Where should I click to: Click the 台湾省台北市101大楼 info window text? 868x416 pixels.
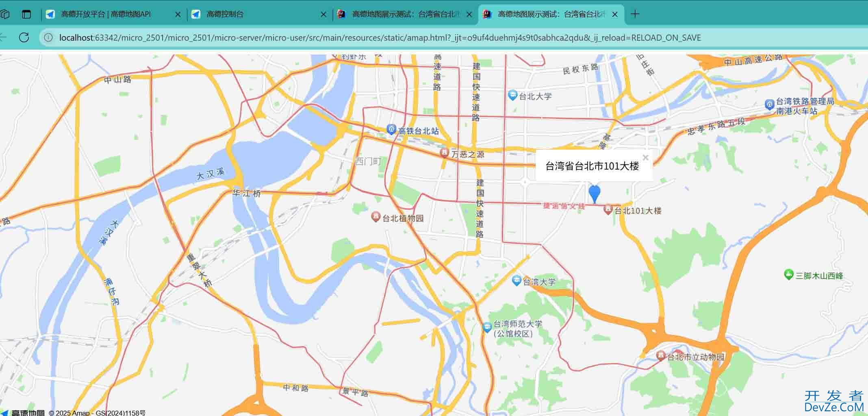pyautogui.click(x=592, y=166)
